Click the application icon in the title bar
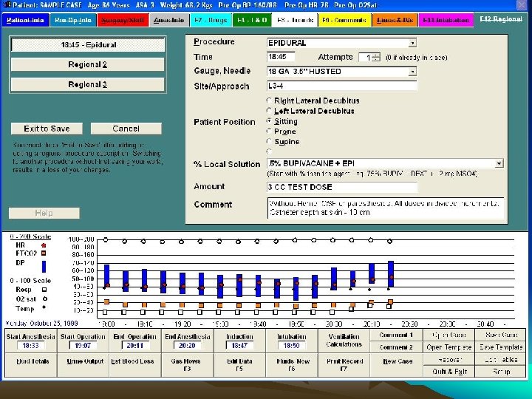The height and width of the screenshot is (399, 532). tap(7, 4)
